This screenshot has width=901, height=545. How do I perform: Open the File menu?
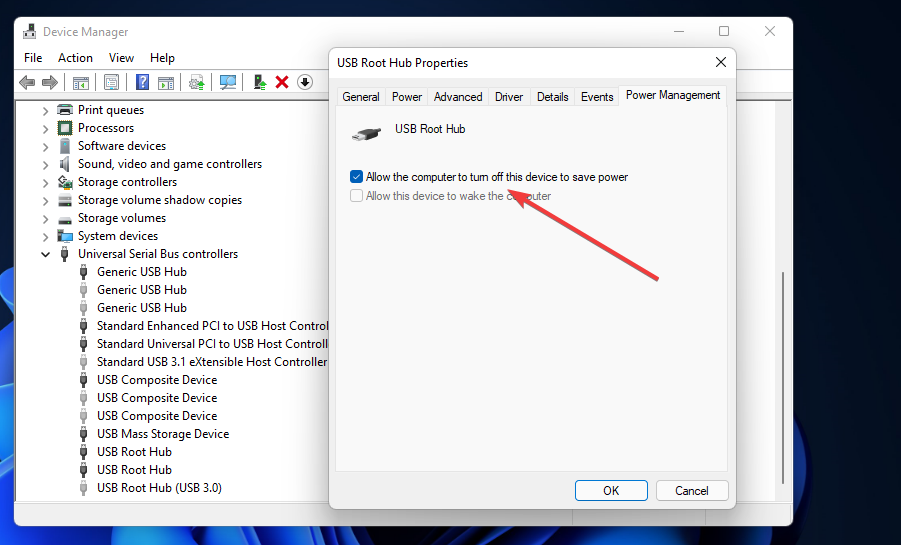[x=33, y=57]
